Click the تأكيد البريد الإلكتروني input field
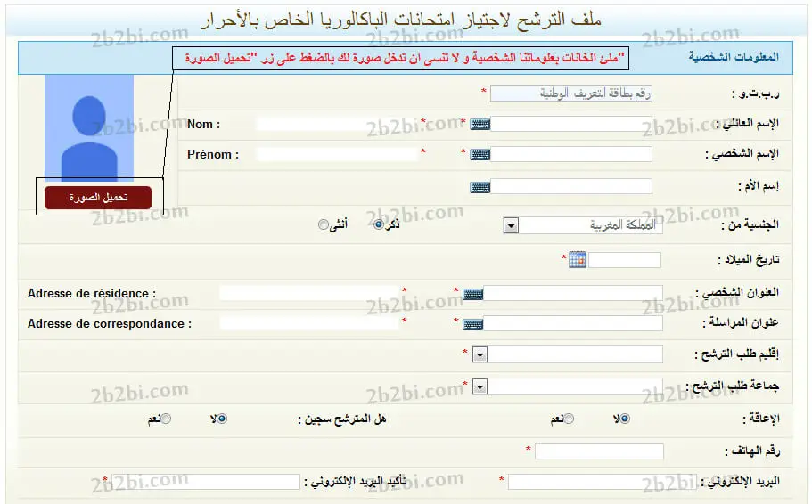The width and height of the screenshot is (812, 504). (x=206, y=482)
